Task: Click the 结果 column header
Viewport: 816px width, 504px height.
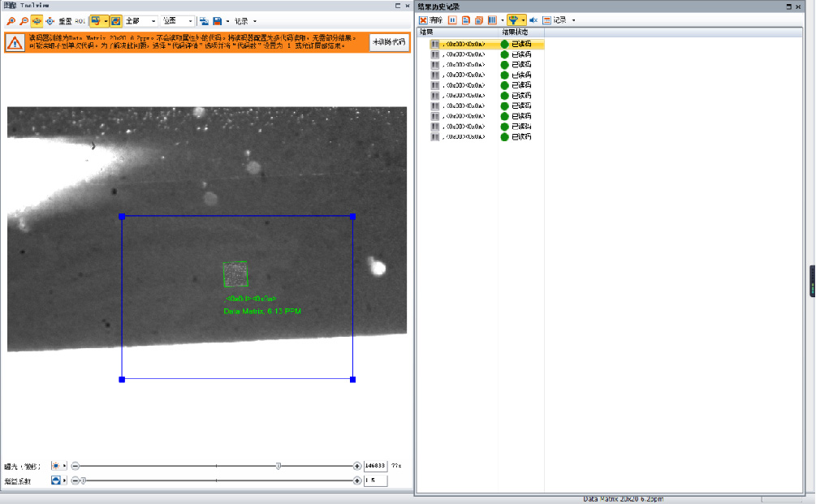Action: (x=426, y=32)
